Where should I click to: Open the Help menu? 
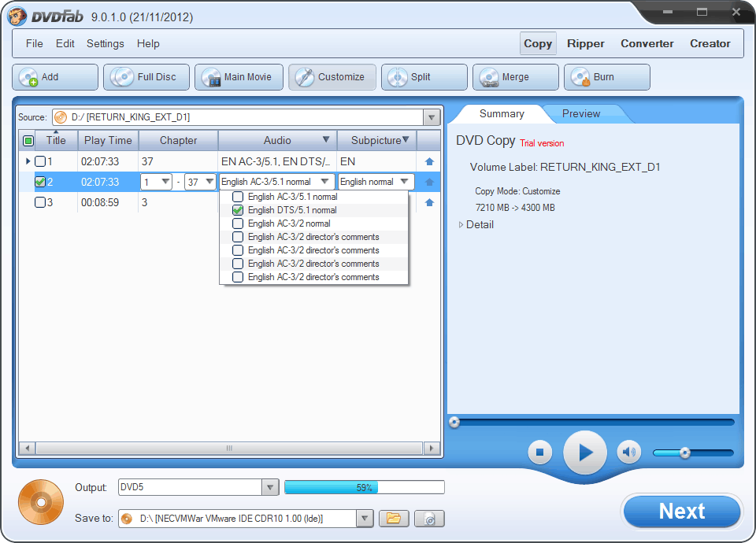click(x=148, y=44)
